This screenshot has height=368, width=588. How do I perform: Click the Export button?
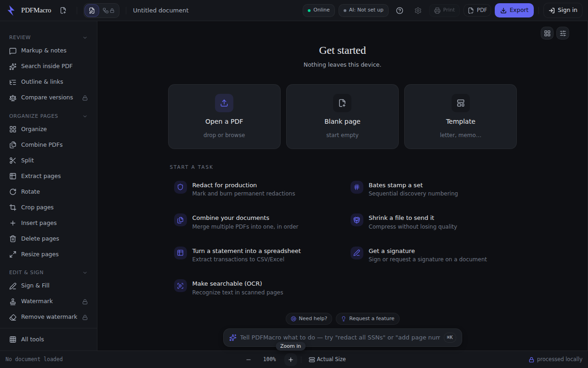click(x=514, y=10)
